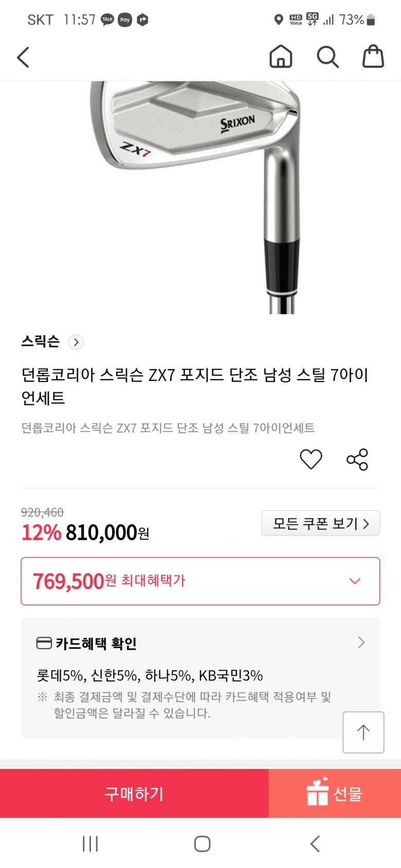This screenshot has width=401, height=868.
Task: Tap the gift box icon
Action: coord(317,793)
